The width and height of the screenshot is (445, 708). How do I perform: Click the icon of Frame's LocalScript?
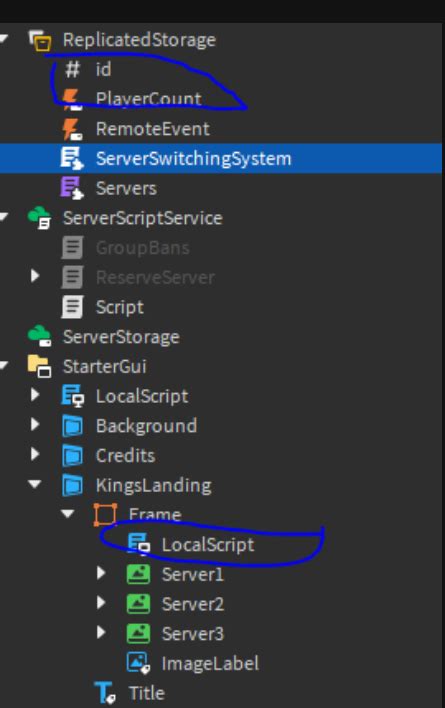pos(139,544)
